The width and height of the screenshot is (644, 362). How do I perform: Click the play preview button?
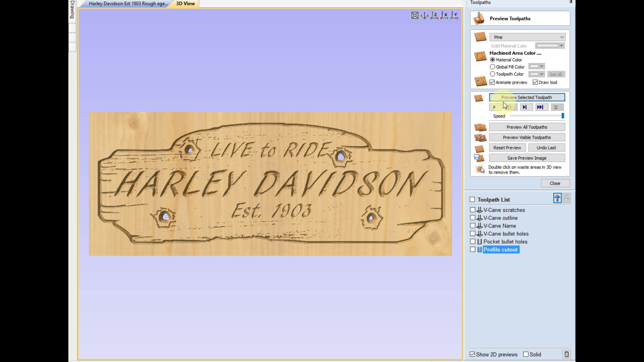pos(495,107)
